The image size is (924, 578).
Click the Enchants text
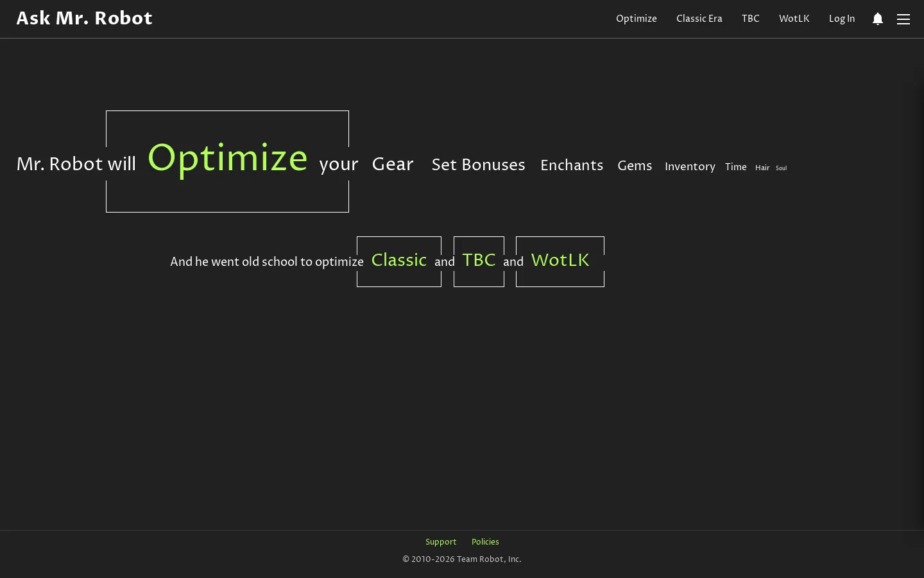[x=572, y=166]
